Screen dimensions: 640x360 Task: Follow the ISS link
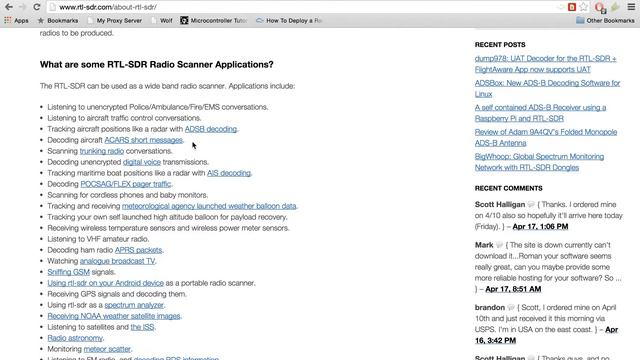point(142,327)
